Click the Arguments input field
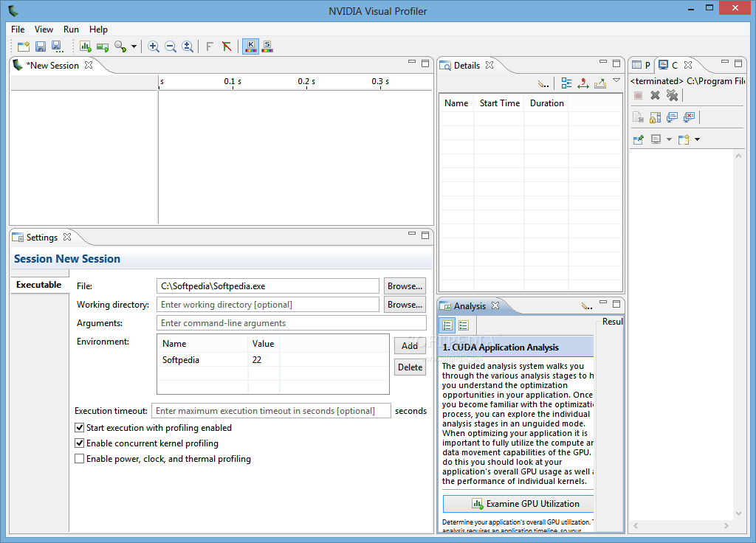Image resolution: width=756 pixels, height=543 pixels. (292, 323)
